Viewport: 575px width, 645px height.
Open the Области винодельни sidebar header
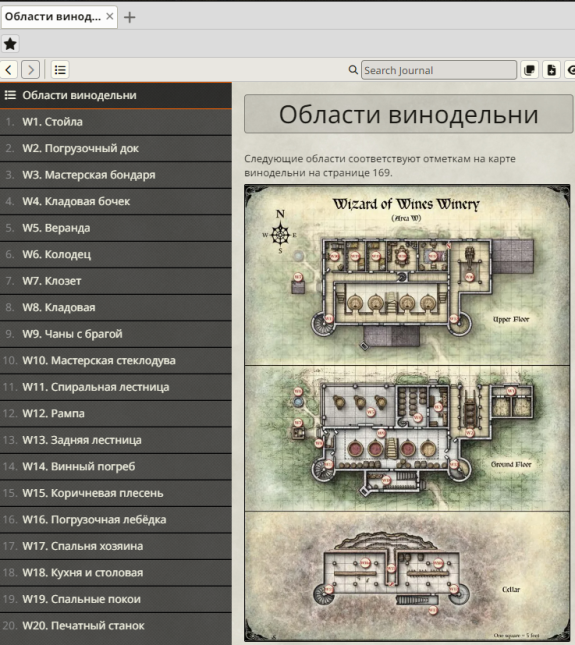tap(116, 95)
